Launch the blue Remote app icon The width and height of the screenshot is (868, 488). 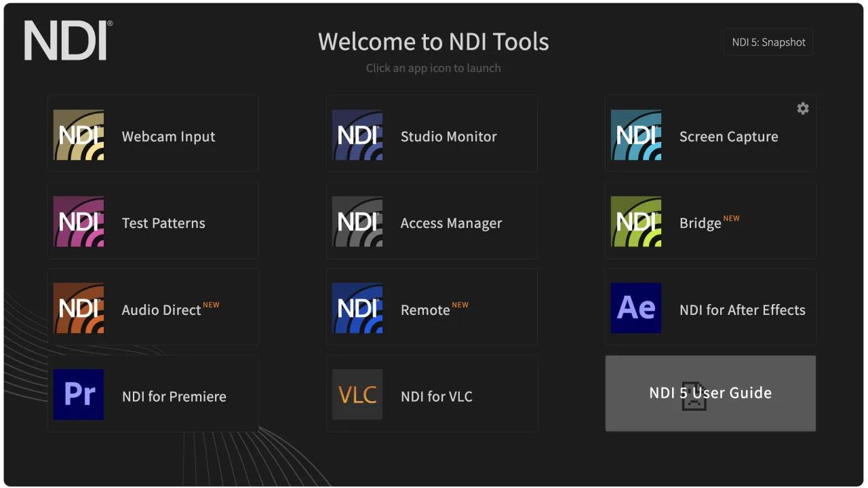(x=357, y=308)
